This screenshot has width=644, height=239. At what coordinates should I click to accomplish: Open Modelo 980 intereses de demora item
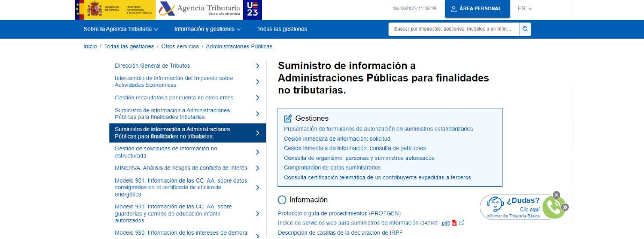pos(181,233)
